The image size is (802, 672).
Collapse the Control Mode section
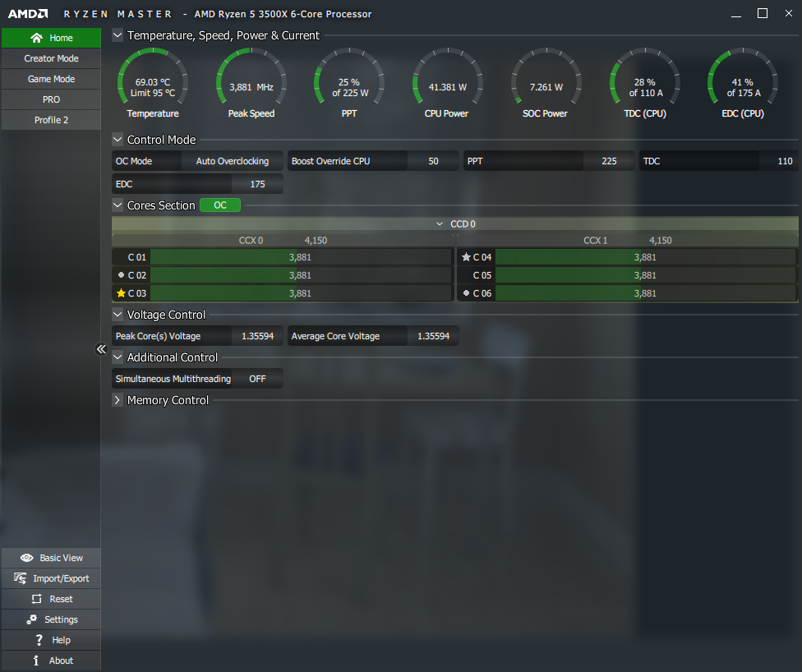click(118, 139)
